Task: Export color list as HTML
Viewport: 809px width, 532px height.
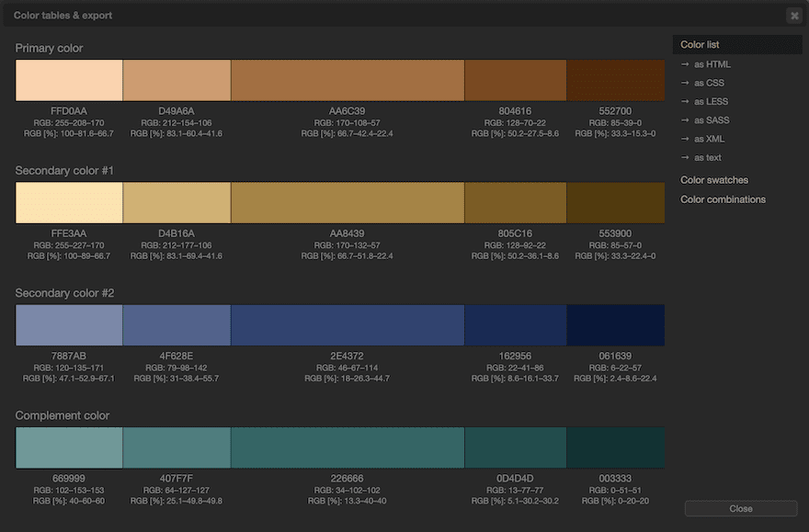Action: tap(712, 64)
